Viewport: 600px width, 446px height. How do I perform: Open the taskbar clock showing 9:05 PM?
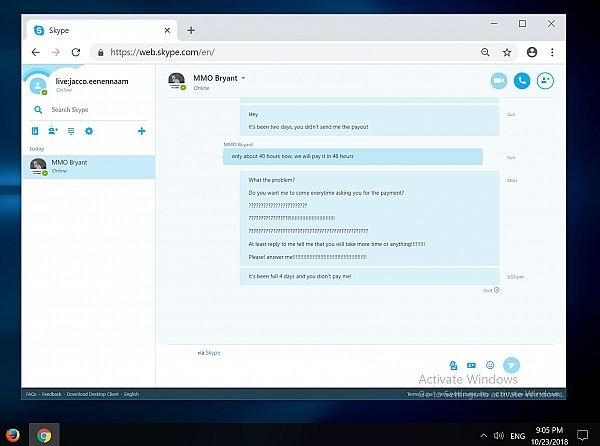click(549, 436)
